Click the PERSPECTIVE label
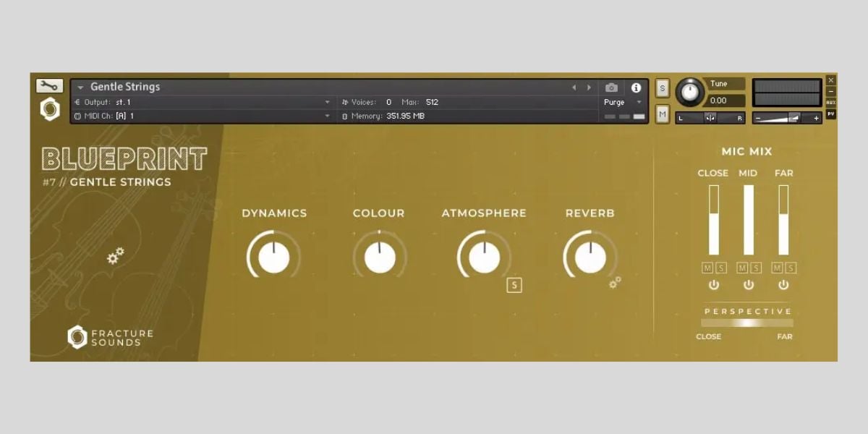Viewport: 868px width, 434px height. click(748, 311)
